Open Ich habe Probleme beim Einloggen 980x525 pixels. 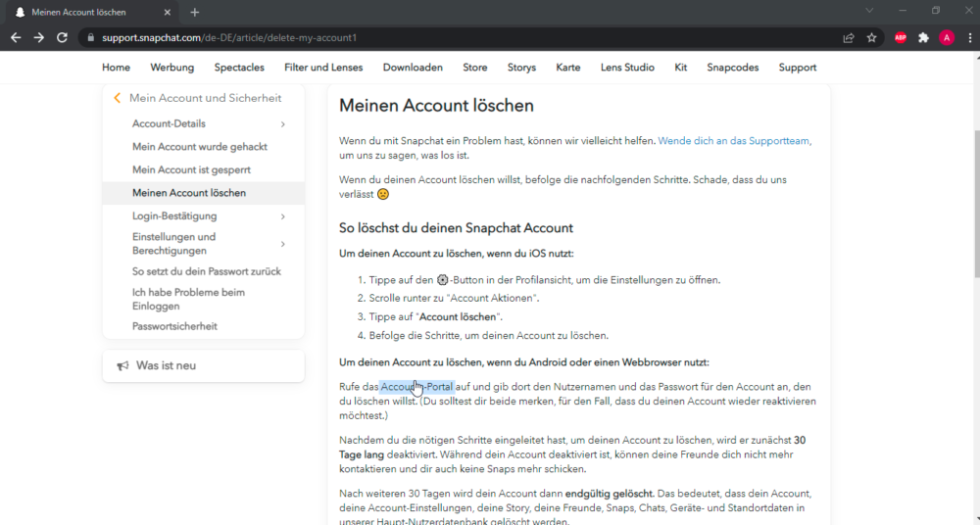pos(188,300)
